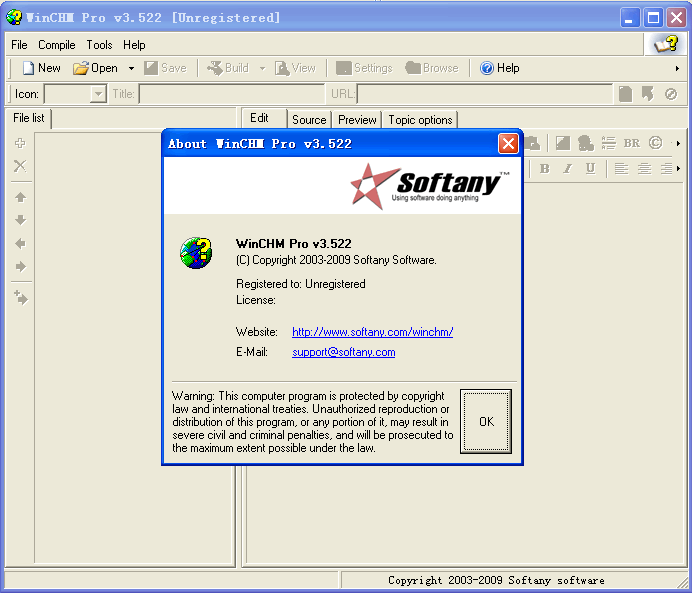Toggle underline formatting

click(x=590, y=168)
